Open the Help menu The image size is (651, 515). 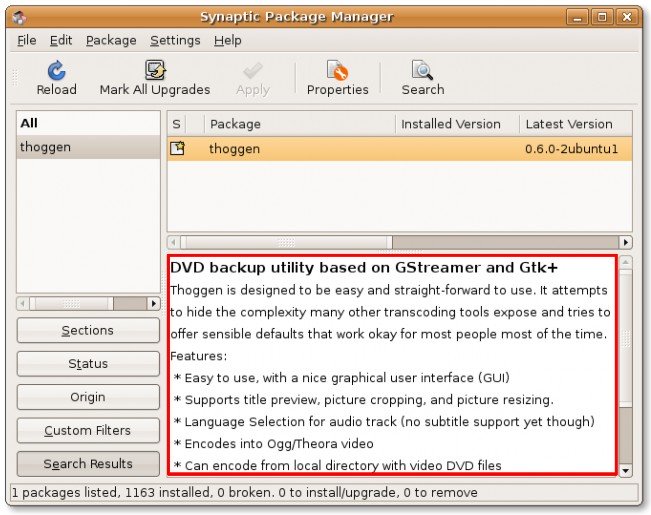point(228,40)
